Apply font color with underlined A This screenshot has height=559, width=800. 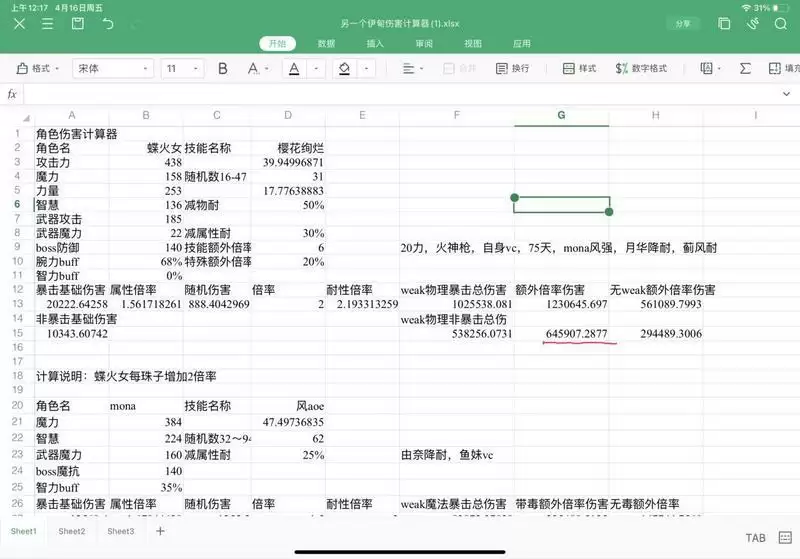tap(294, 68)
